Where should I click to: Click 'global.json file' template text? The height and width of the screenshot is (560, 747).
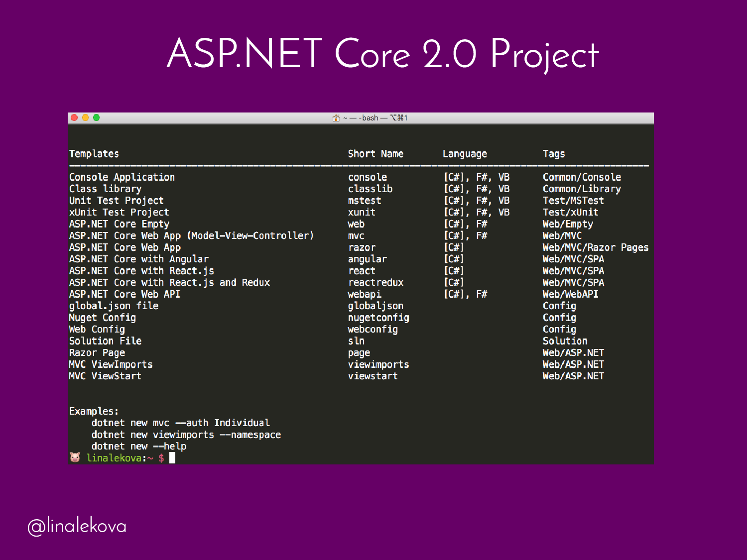[114, 306]
